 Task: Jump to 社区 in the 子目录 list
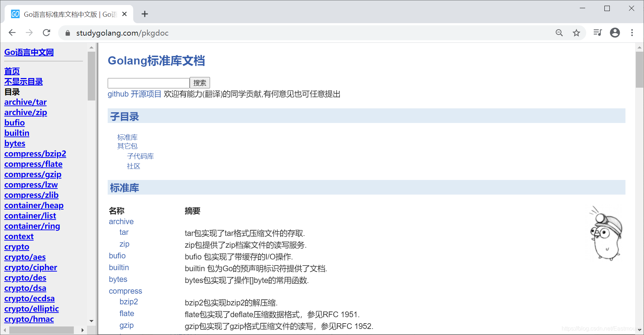134,166
